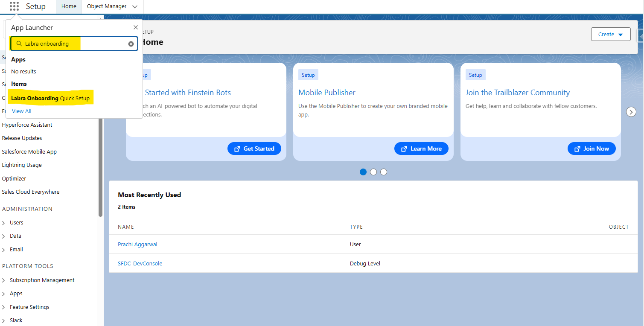Open Join the Trailblazer Community title link

pos(518,93)
